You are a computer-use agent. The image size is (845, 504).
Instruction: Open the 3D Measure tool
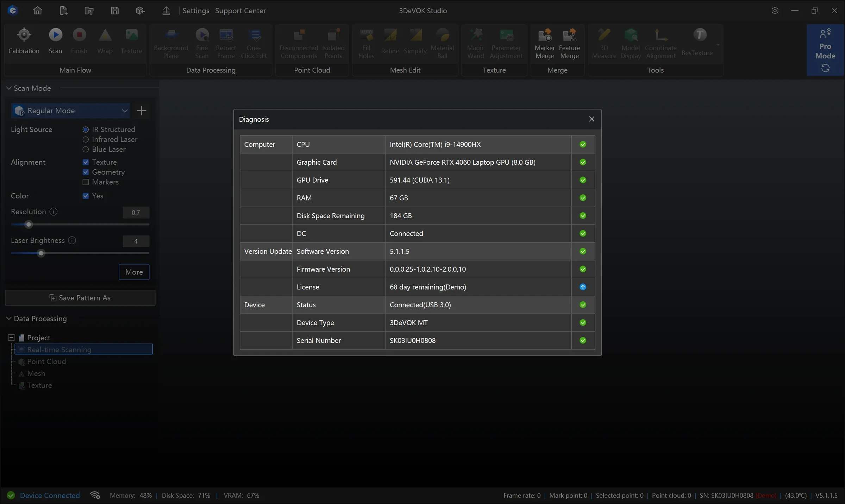tap(604, 43)
